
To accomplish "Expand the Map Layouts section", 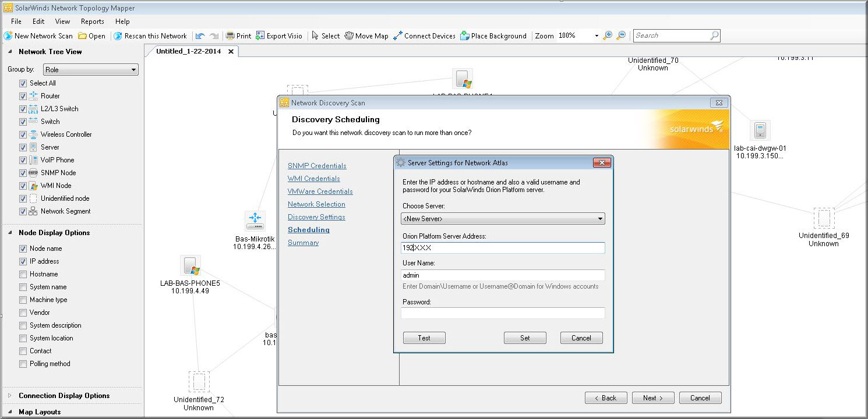I will click(x=10, y=411).
